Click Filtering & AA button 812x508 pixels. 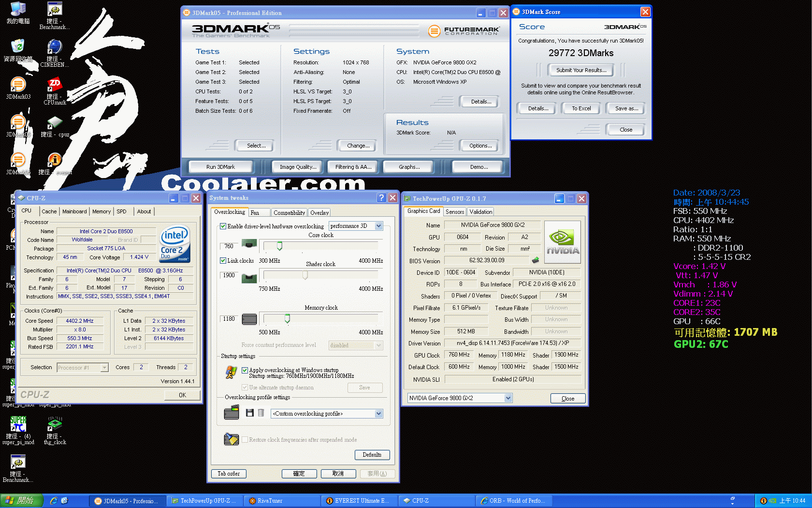click(353, 167)
